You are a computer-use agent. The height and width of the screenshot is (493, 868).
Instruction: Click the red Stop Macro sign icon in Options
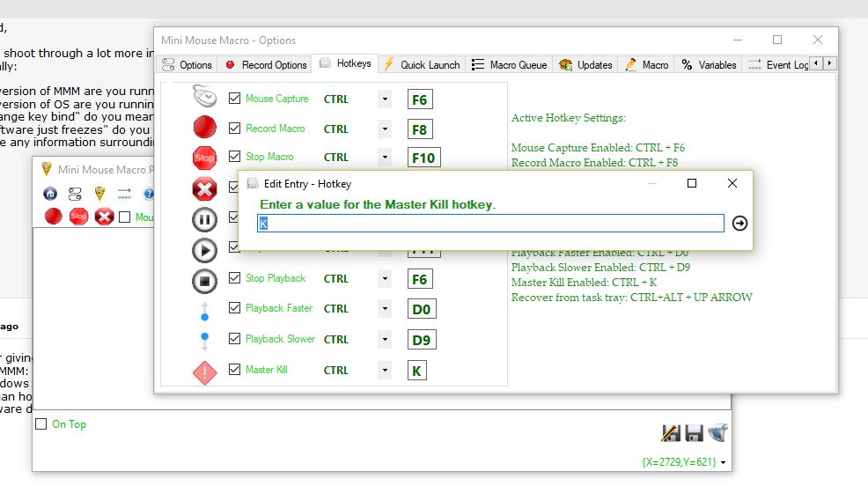coord(204,158)
